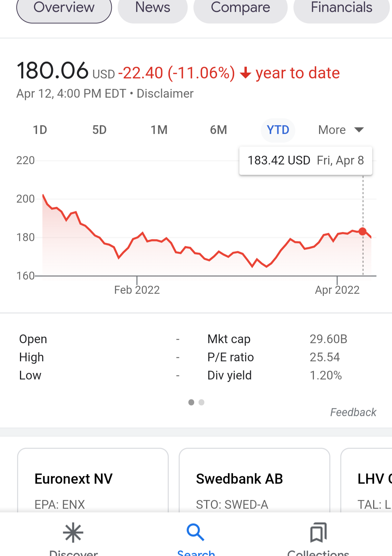Open the Discover asterisk icon
The image size is (392, 556).
pos(73,532)
